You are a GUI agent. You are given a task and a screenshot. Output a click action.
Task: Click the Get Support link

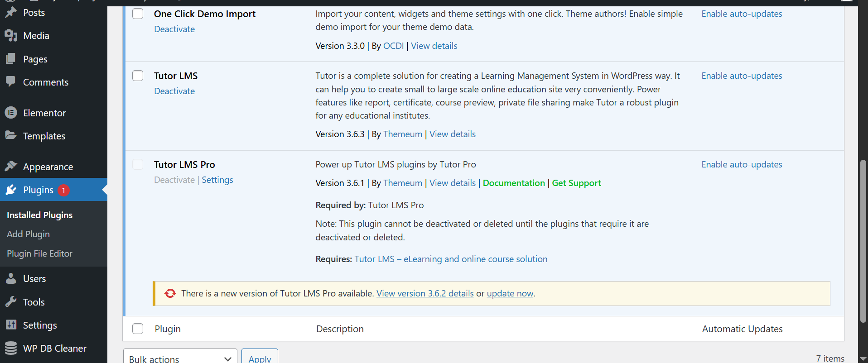coord(576,183)
